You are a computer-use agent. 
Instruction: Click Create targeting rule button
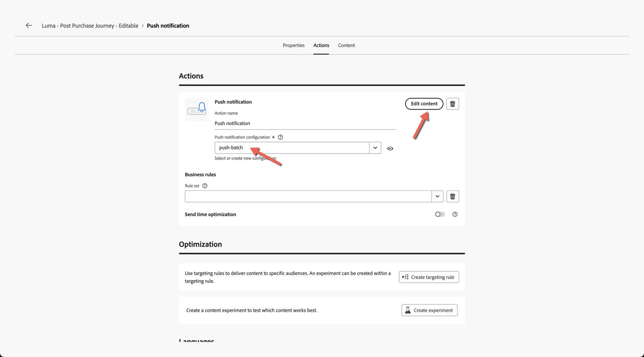tap(429, 277)
